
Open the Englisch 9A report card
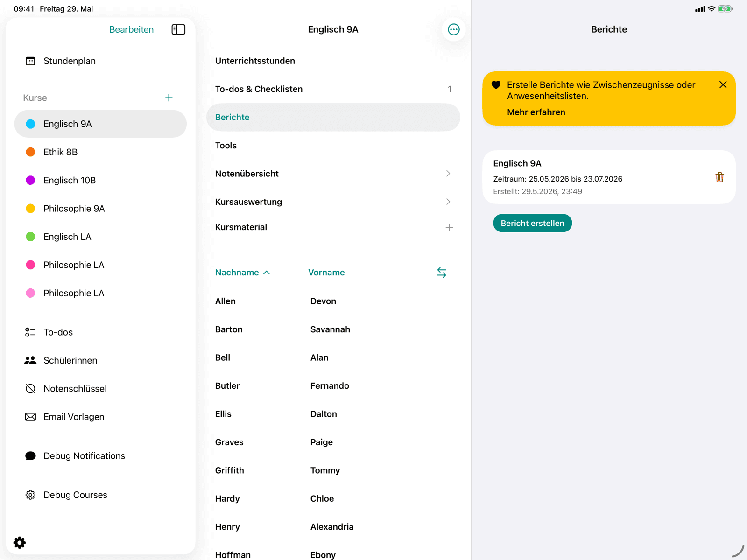pos(609,177)
